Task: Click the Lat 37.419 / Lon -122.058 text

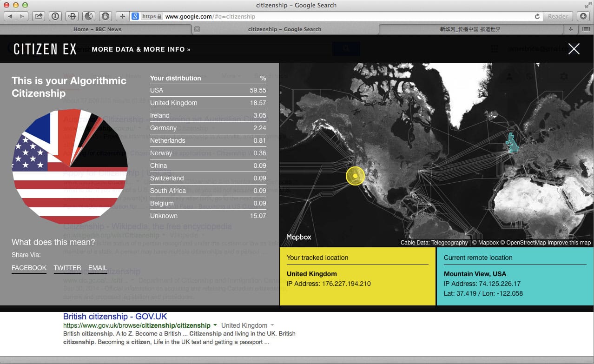Action: click(x=483, y=293)
